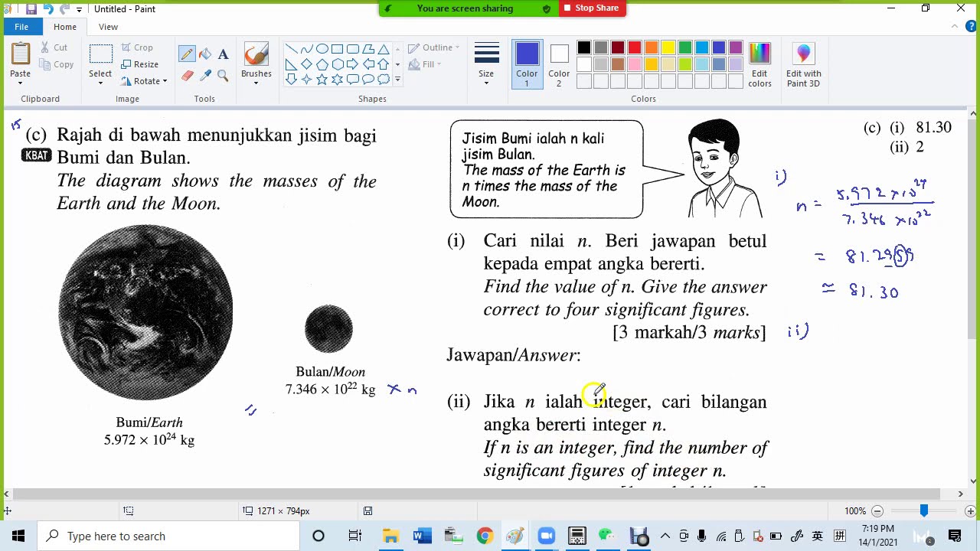Viewport: 980px width, 551px height.
Task: Switch to the Home tab
Action: (65, 27)
